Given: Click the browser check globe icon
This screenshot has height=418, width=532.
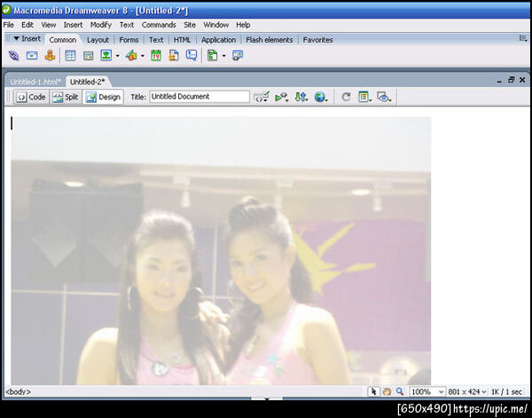Looking at the screenshot, I should click(321, 97).
